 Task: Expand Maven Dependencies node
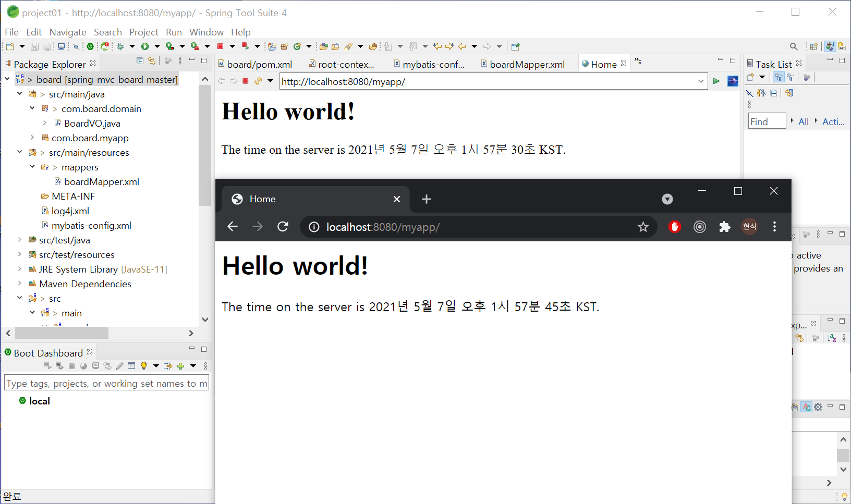[x=20, y=284]
